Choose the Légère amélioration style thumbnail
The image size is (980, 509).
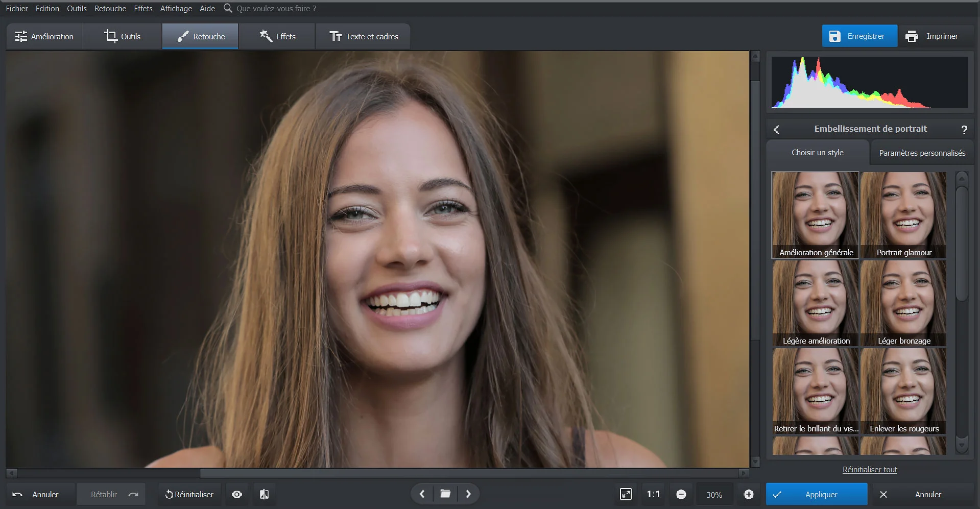[x=816, y=303]
